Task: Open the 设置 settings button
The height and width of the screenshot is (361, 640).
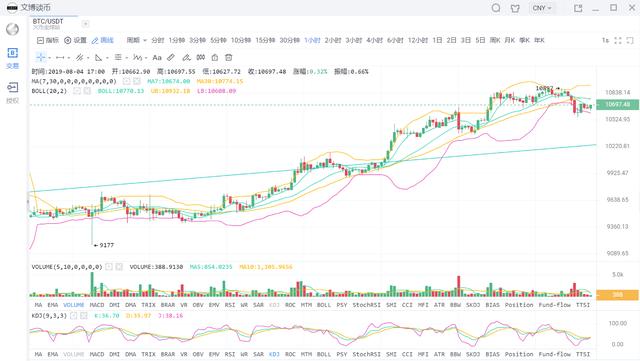Action: (x=76, y=40)
